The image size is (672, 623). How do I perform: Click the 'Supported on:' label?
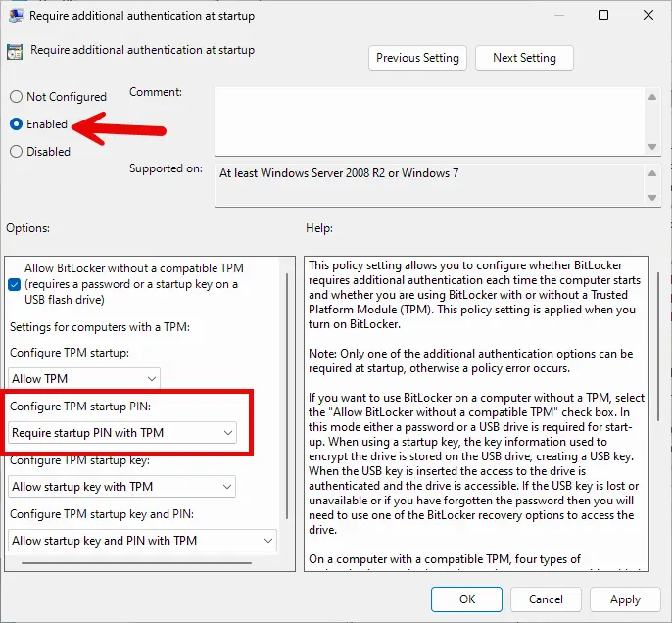coord(166,168)
